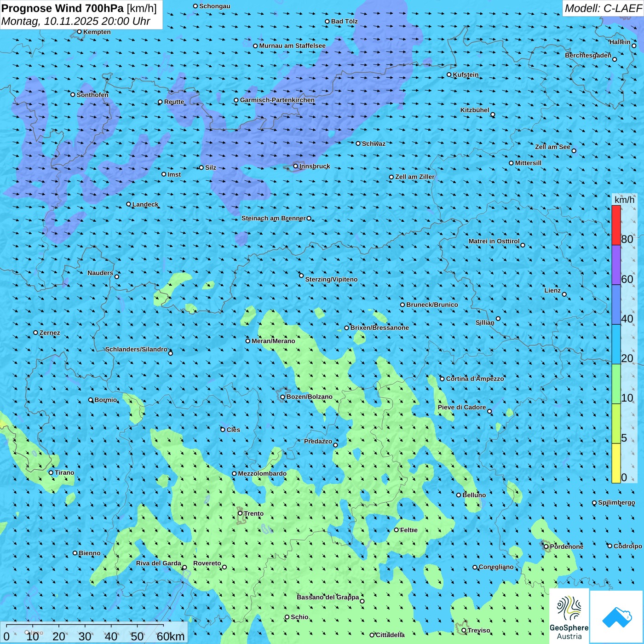Click the 'Modell: C-LAEF' label

[x=603, y=8]
